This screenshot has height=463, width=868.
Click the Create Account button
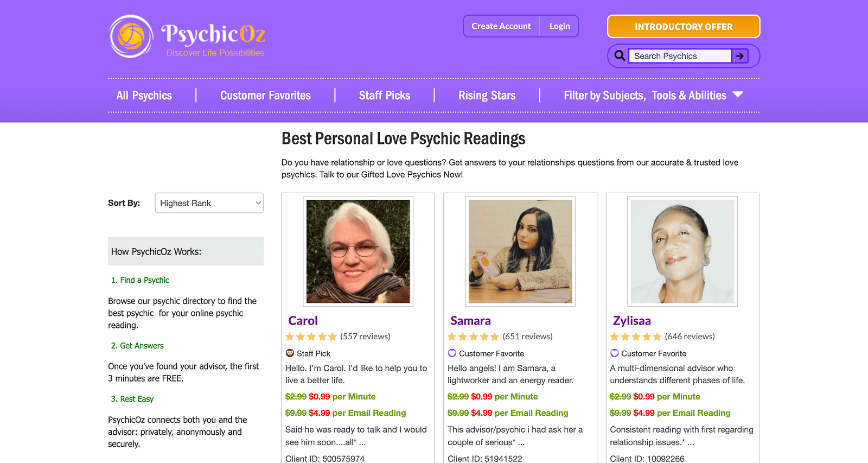coord(501,26)
